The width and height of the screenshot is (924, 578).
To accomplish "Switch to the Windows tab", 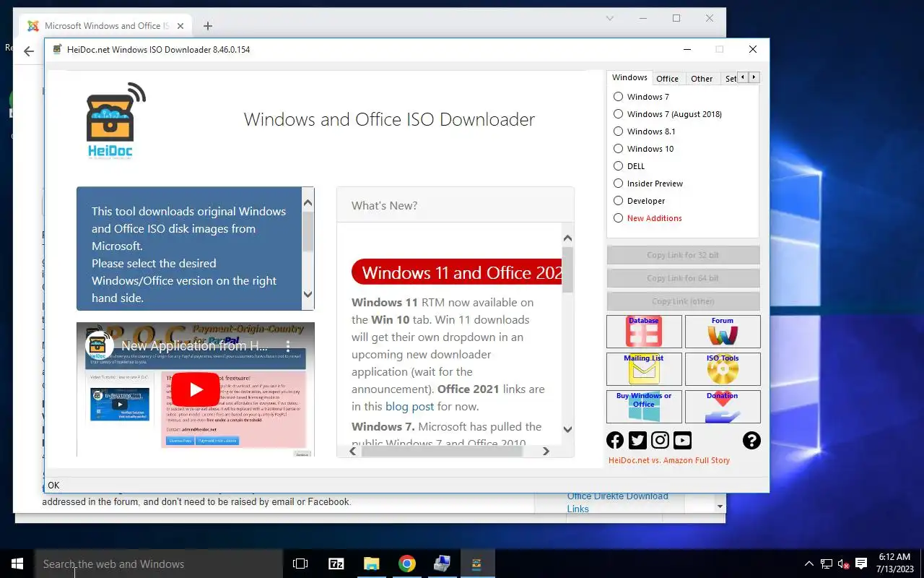I will point(629,77).
